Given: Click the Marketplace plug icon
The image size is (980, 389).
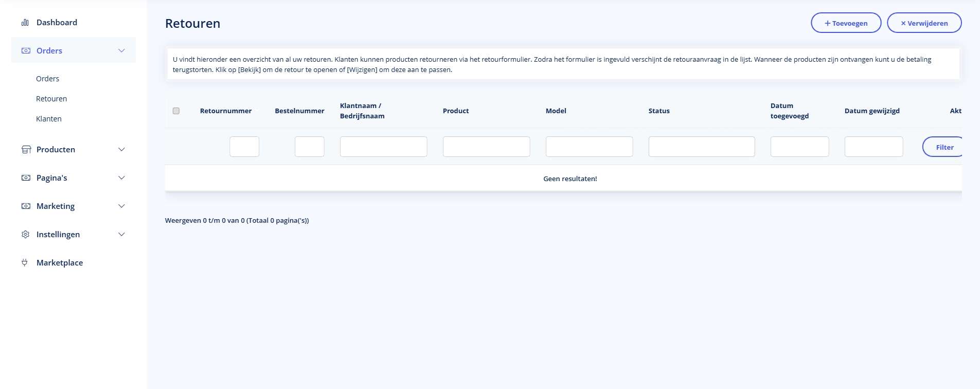Looking at the screenshot, I should click(x=25, y=263).
